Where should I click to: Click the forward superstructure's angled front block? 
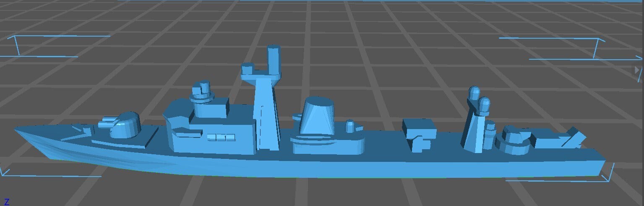tap(176, 122)
